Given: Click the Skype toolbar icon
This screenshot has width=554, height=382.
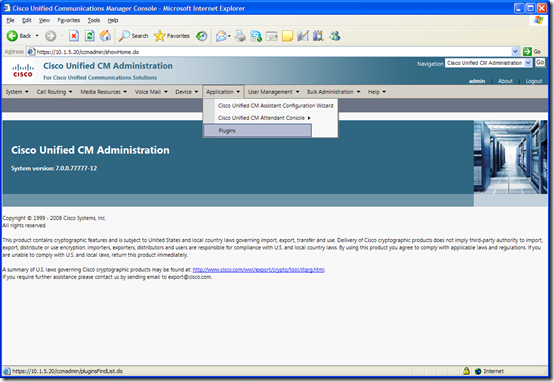Looking at the screenshot, I should [256, 36].
